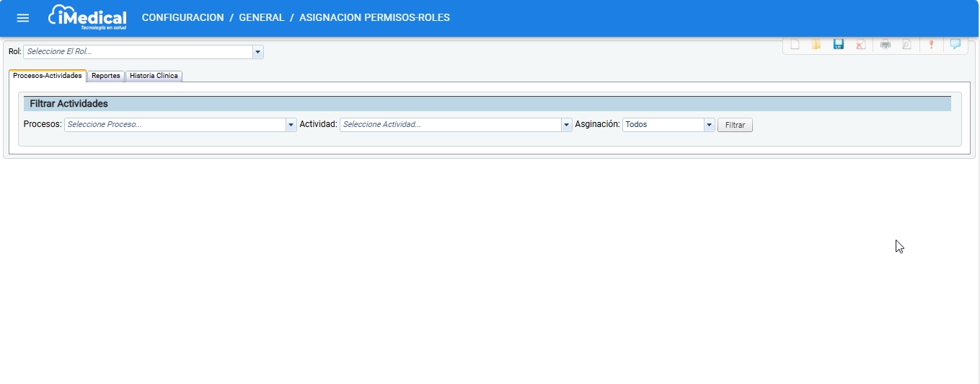Image resolution: width=980 pixels, height=384 pixels.
Task: Click the Seleccione Actividad input field
Action: point(451,125)
